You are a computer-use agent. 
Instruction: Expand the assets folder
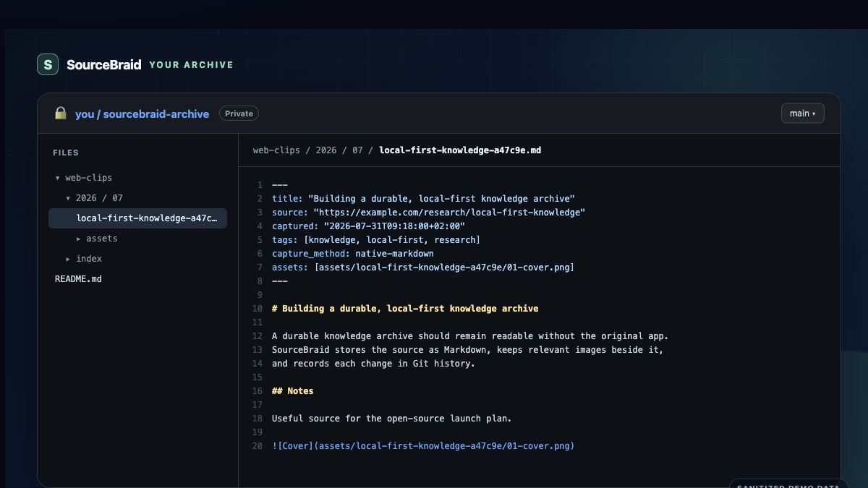(96, 239)
